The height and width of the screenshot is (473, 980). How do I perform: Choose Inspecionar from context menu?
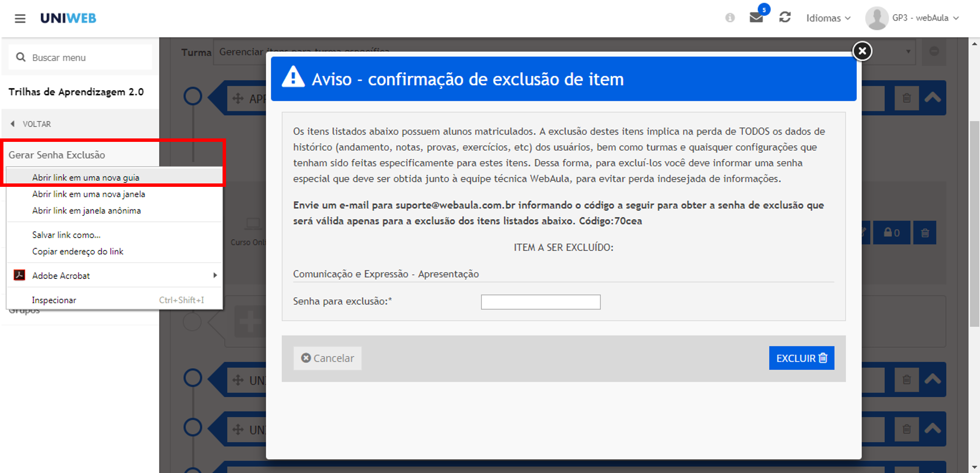tap(54, 300)
